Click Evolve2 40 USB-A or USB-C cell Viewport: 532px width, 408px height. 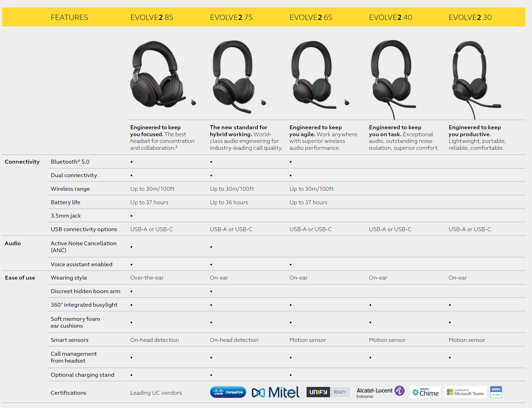click(390, 229)
